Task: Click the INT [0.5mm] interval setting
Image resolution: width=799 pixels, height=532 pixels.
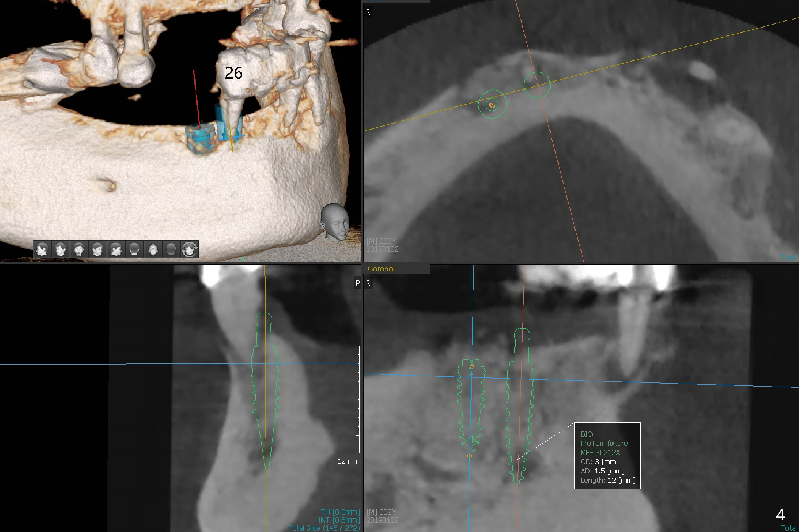Action: (x=339, y=520)
